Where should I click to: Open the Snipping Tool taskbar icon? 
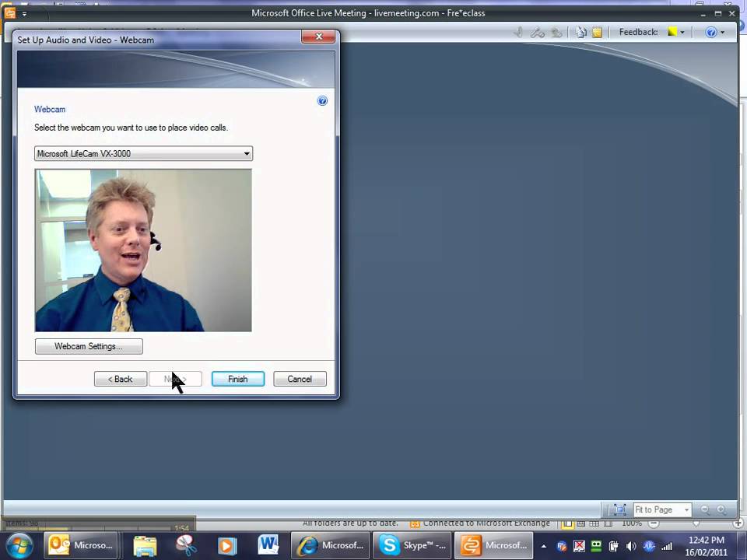point(186,546)
